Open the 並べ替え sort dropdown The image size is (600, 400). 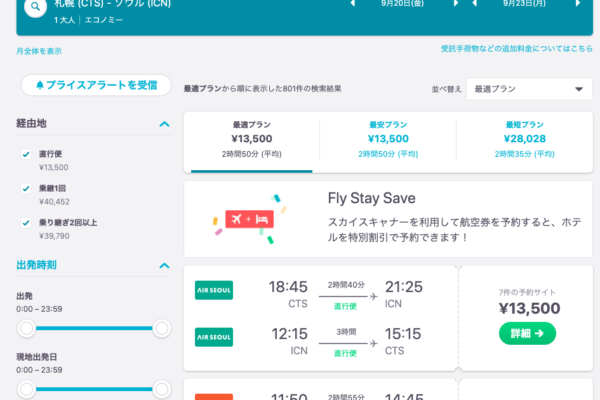(529, 89)
